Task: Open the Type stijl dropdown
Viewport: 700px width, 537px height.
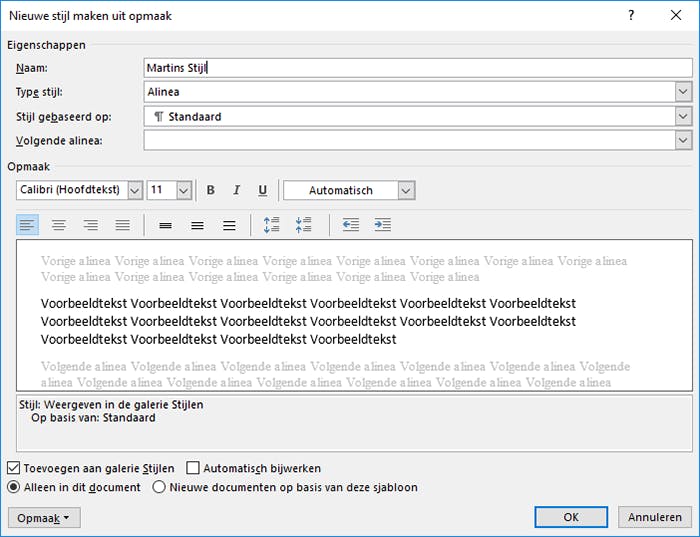Action: point(684,92)
